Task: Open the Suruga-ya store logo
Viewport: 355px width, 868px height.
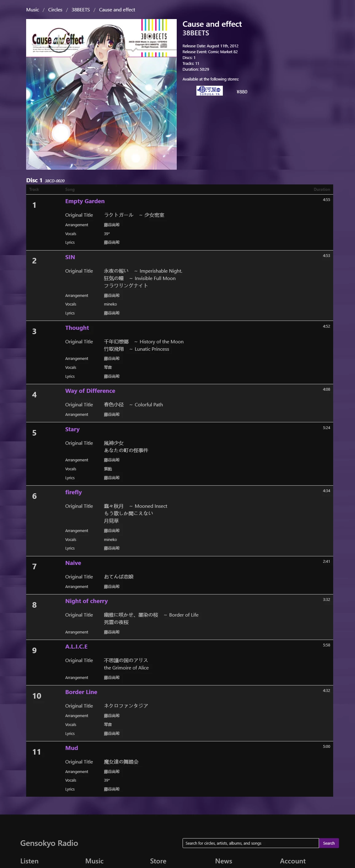Action: (x=210, y=91)
